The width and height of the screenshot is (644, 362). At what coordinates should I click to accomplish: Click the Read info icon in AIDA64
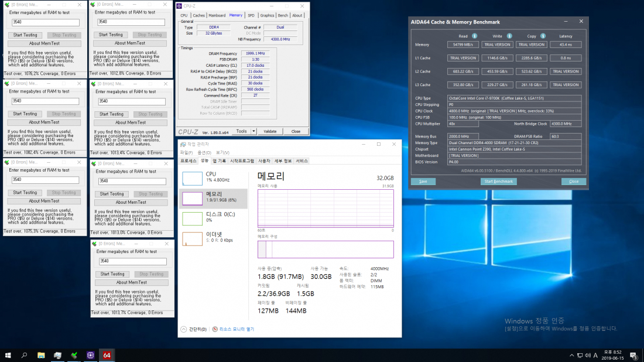click(x=474, y=36)
